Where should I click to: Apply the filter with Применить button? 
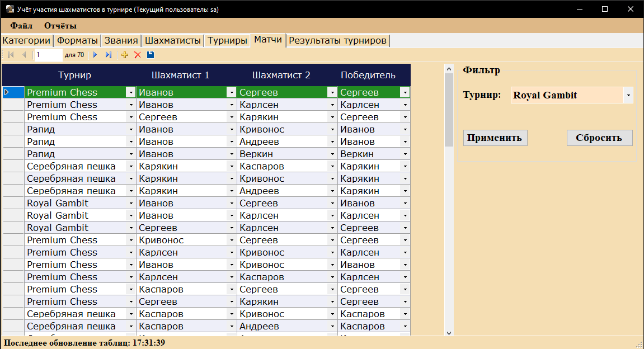tap(495, 138)
